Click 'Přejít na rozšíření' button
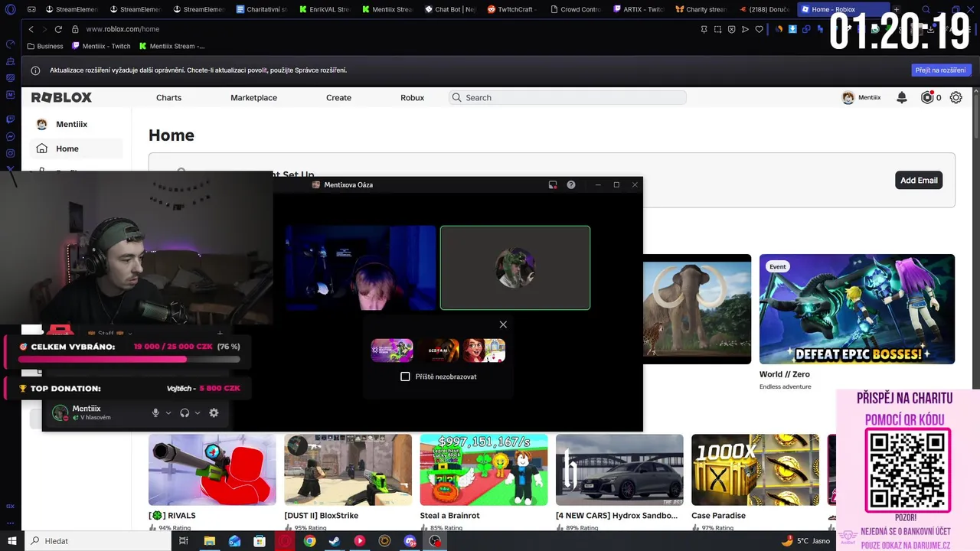The width and height of the screenshot is (980, 551). pyautogui.click(x=942, y=70)
